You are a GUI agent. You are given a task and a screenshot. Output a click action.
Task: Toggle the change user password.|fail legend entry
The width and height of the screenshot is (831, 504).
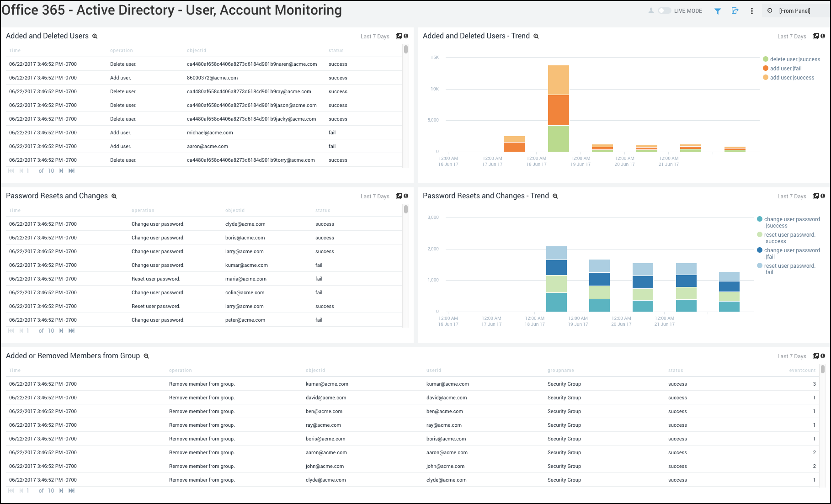792,253
